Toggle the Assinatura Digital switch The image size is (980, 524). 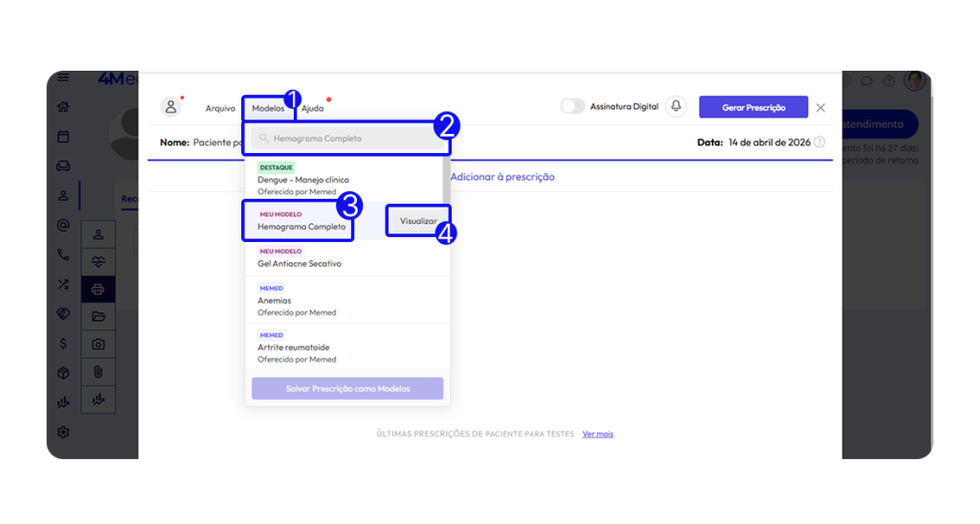[x=572, y=107]
